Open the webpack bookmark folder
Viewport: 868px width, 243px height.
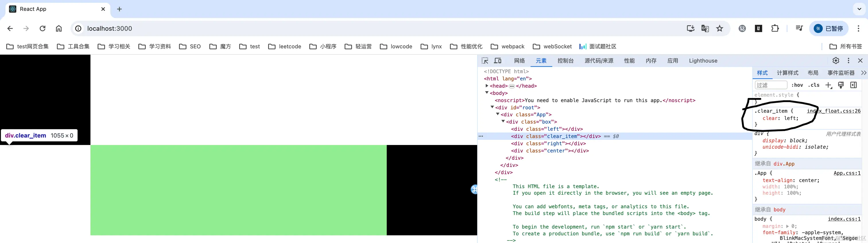coord(507,46)
